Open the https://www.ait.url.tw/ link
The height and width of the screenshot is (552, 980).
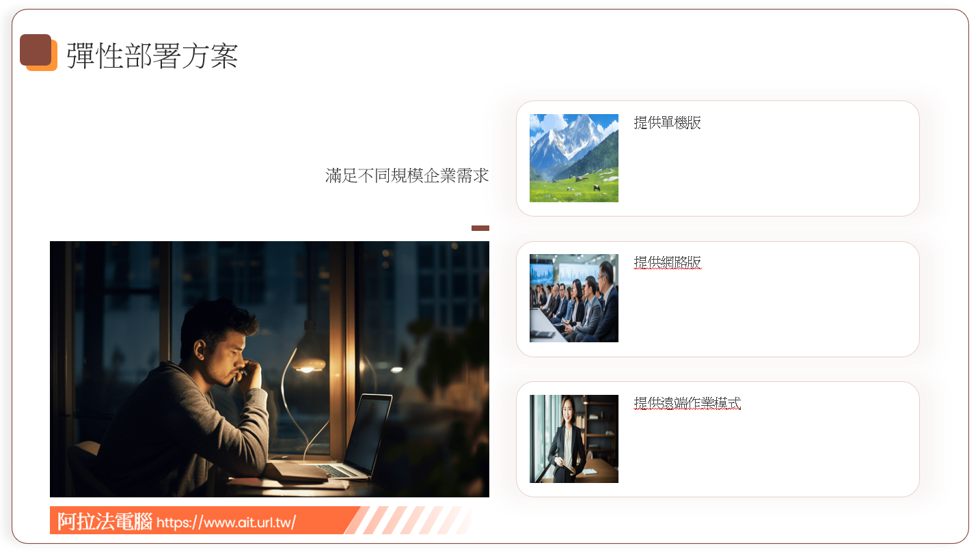(226, 523)
